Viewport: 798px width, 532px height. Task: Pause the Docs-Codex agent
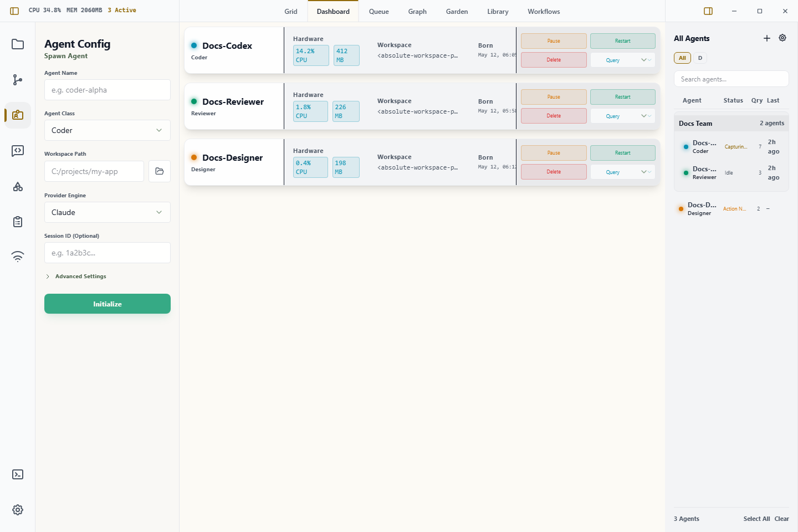pyautogui.click(x=554, y=41)
